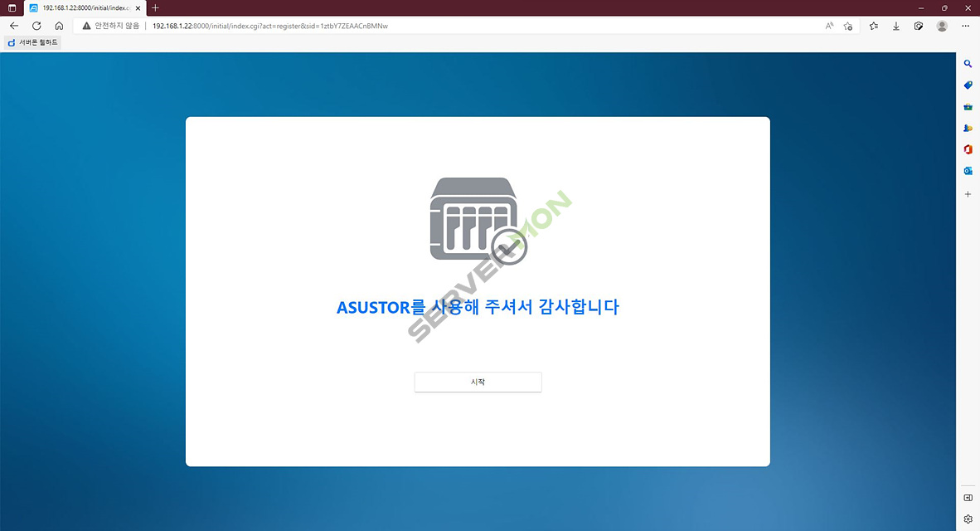Open the favorites list icon
Image resolution: width=980 pixels, height=531 pixels.
874,26
